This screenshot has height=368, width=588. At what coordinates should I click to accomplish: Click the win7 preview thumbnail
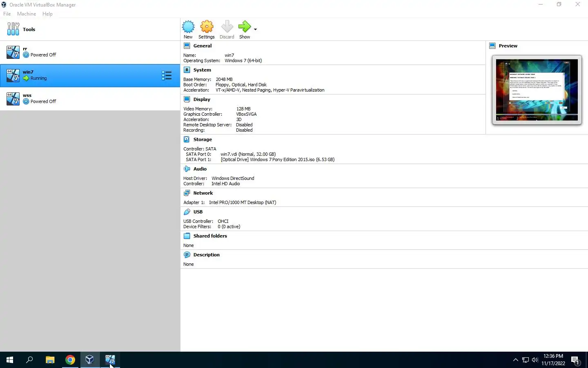coord(537,90)
